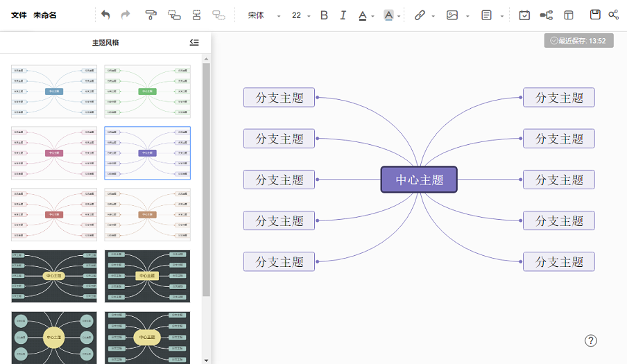
Task: Toggle bold formatting
Action: pos(325,15)
